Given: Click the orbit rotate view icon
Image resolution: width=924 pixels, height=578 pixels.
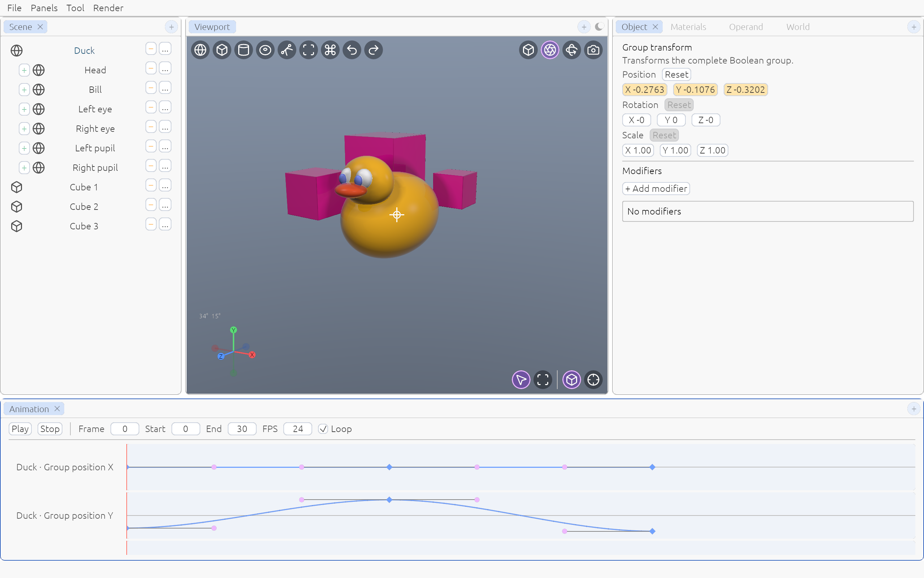Looking at the screenshot, I should (572, 50).
